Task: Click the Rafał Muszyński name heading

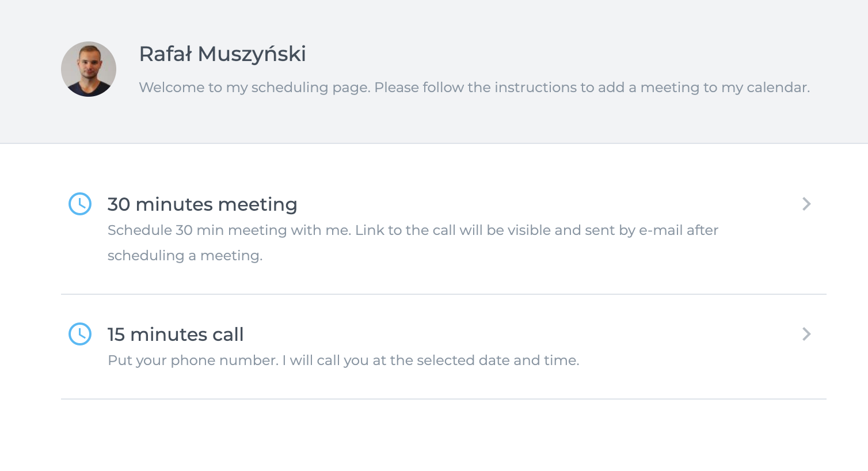Action: point(223,54)
